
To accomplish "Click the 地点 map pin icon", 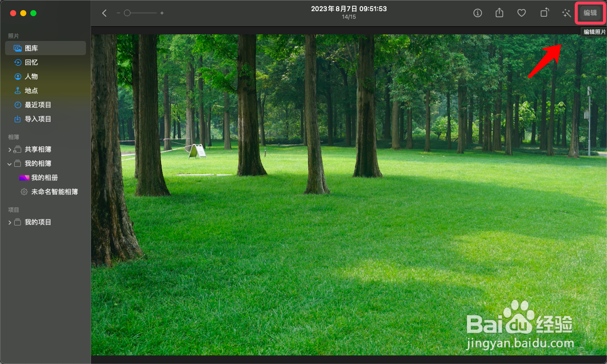I will pyautogui.click(x=18, y=90).
